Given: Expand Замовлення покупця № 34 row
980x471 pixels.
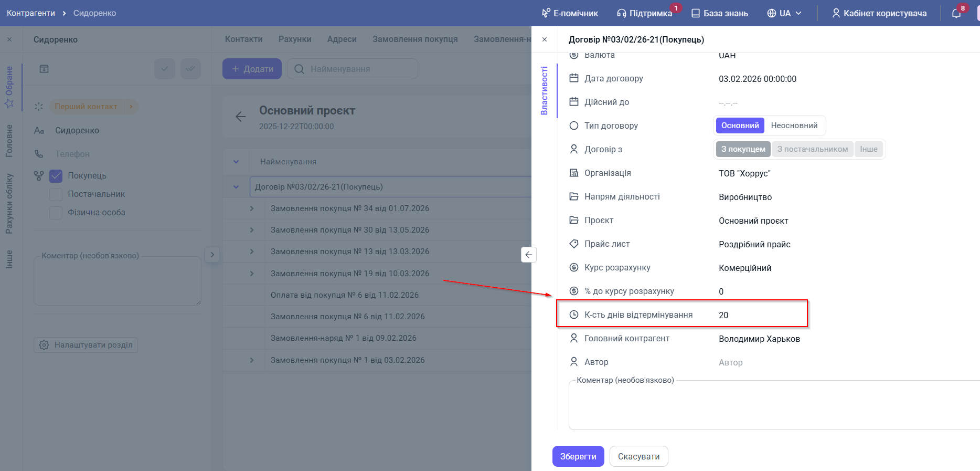Looking at the screenshot, I should pos(252,208).
